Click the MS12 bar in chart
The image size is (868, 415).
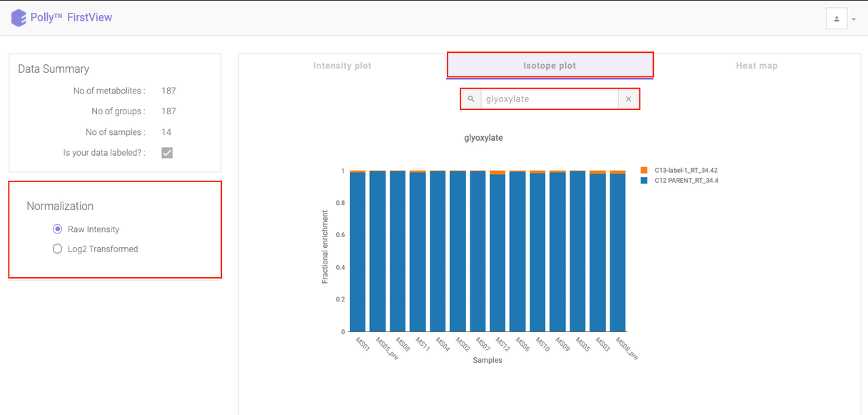tap(498, 251)
